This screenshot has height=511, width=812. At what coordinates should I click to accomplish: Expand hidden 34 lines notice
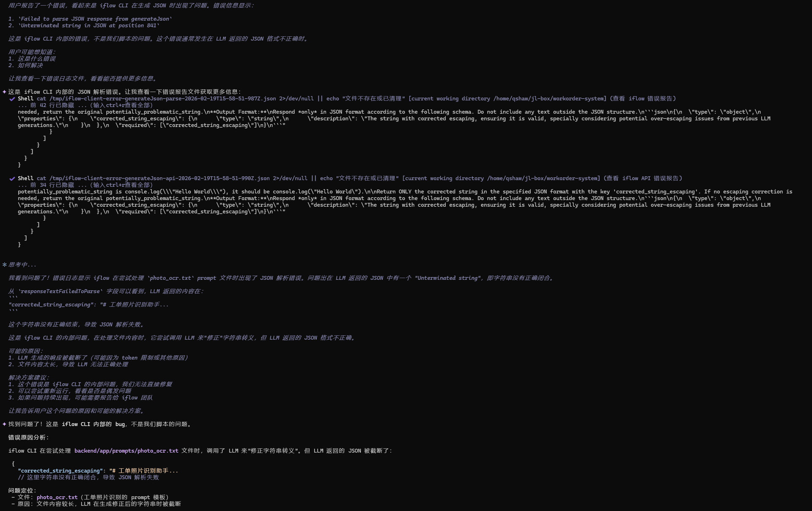(85, 185)
